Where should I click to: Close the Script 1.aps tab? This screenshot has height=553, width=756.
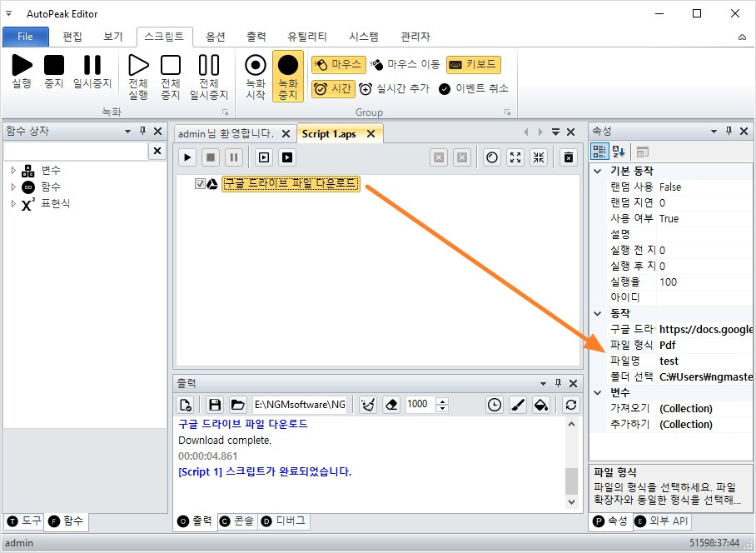coord(371,134)
